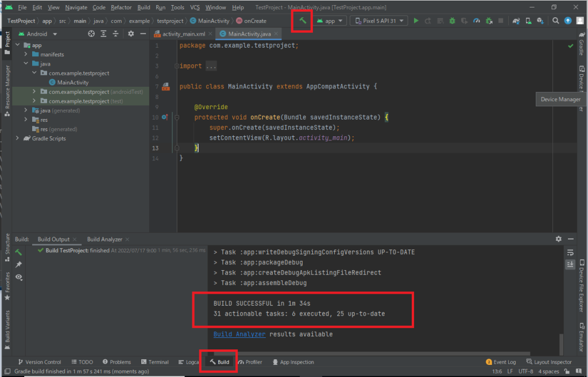The width and height of the screenshot is (588, 377).
Task: Open the SDK Manager cube icon
Action: click(540, 21)
